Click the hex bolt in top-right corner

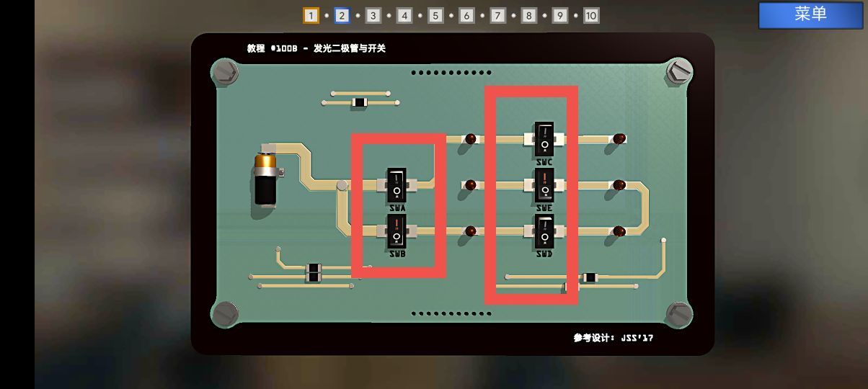[678, 72]
